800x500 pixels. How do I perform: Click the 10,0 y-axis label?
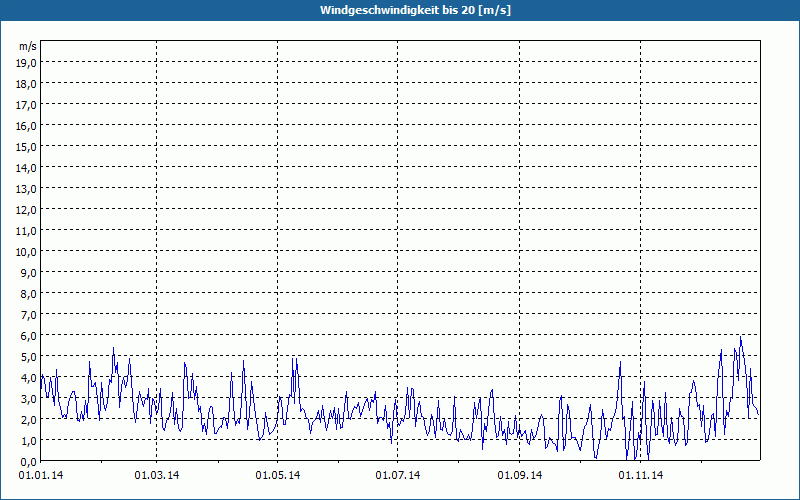tap(27, 252)
